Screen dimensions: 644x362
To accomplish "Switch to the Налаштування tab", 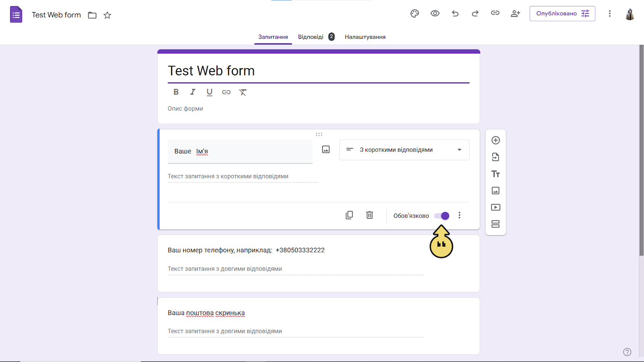I will pyautogui.click(x=365, y=37).
